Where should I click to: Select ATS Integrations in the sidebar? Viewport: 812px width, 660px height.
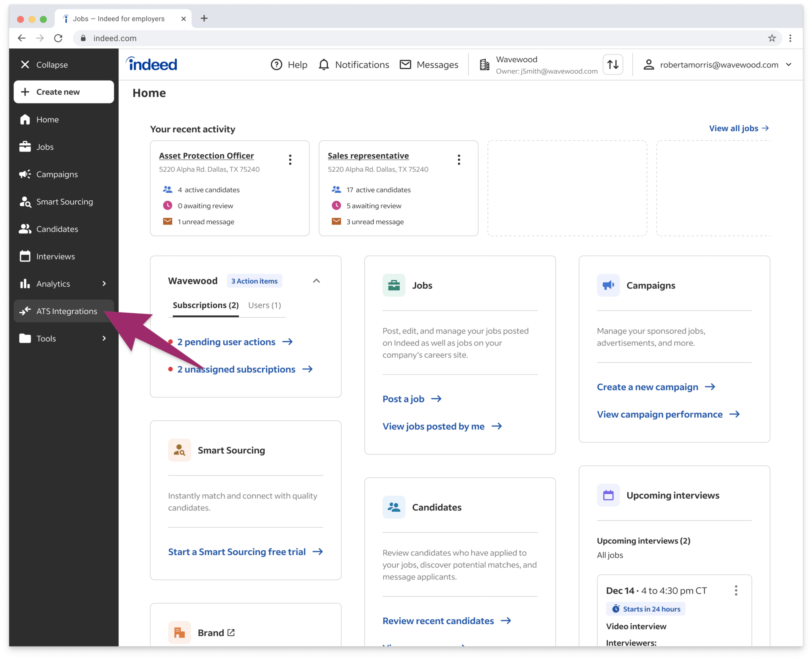tap(64, 311)
